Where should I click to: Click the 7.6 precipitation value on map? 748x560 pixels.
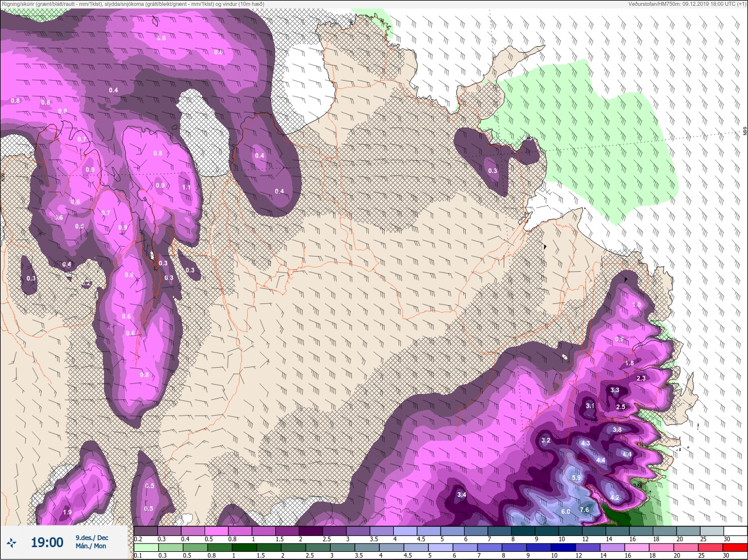[x=584, y=510]
